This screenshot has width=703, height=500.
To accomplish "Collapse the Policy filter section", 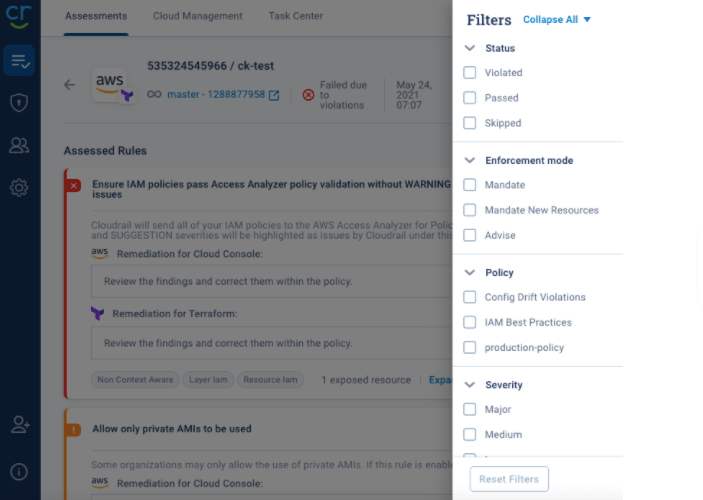I will click(470, 272).
